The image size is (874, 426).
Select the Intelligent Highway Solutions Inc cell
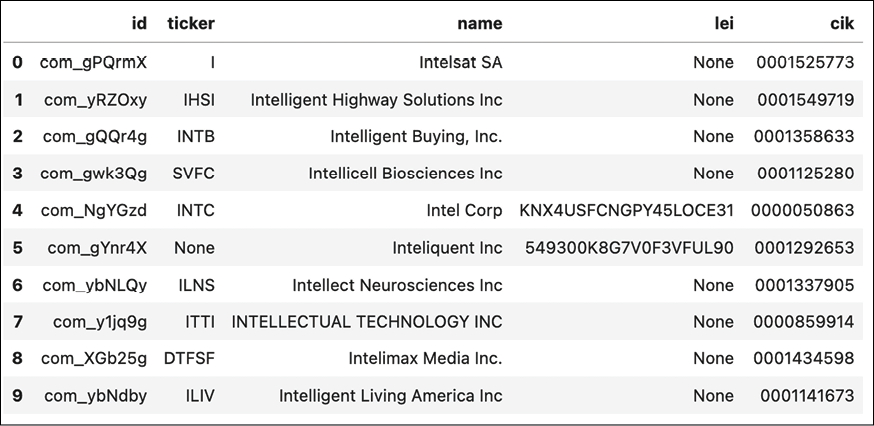point(376,100)
